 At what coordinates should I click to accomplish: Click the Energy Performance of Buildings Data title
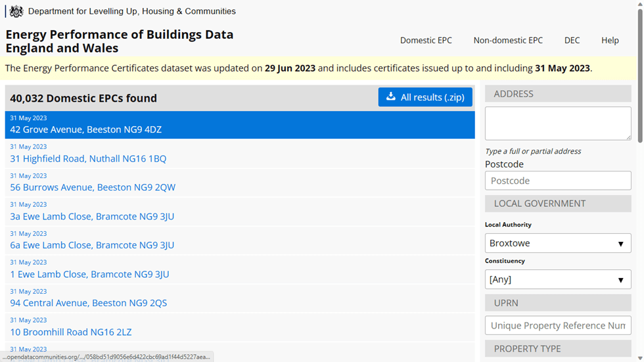(119, 41)
